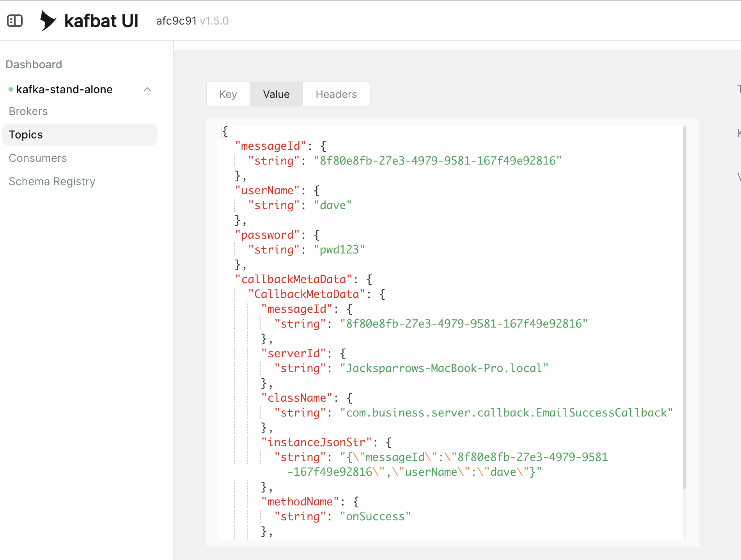Click the "pwd123" value
Image resolution: width=741 pixels, height=560 pixels.
pos(339,250)
